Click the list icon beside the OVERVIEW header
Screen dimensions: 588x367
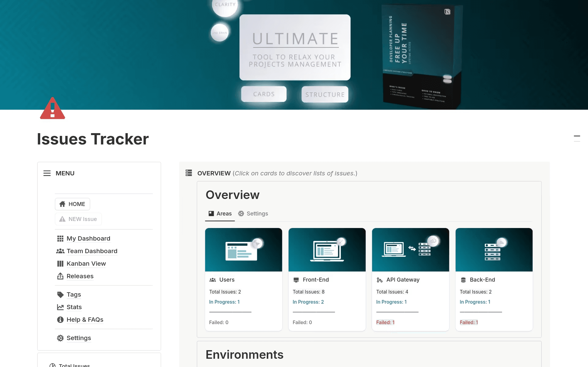pyautogui.click(x=189, y=173)
